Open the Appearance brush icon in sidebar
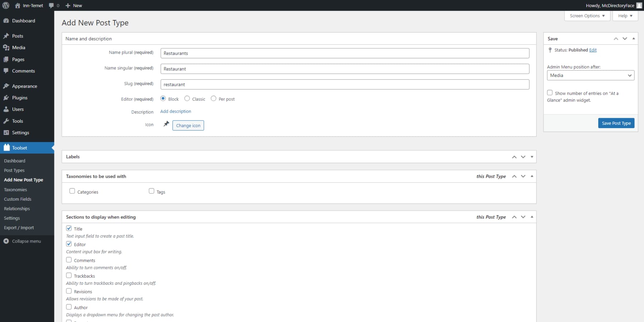The height and width of the screenshot is (322, 644). pyautogui.click(x=6, y=86)
